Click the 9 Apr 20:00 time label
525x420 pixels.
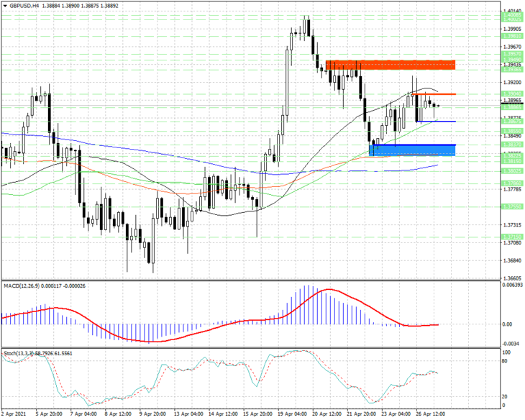coord(152,414)
